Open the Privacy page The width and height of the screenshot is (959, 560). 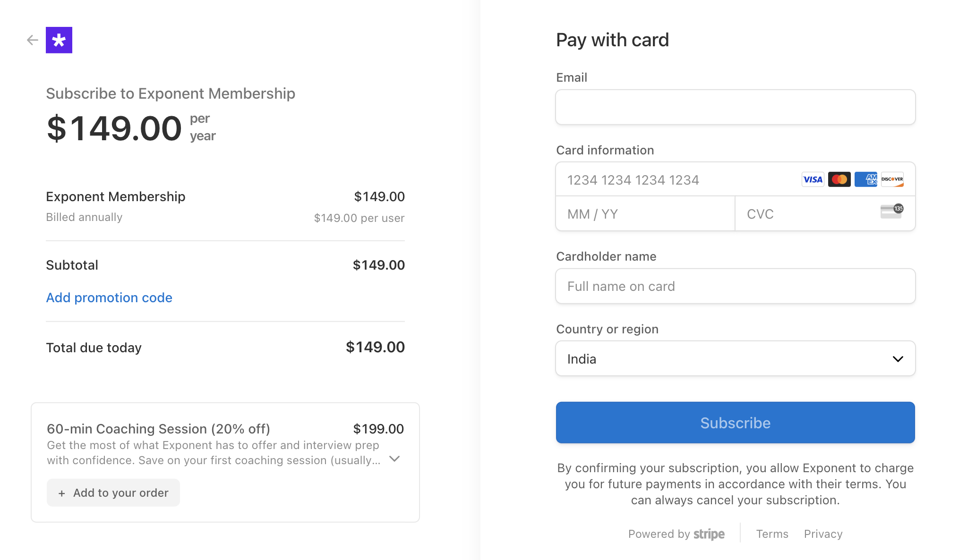(823, 534)
